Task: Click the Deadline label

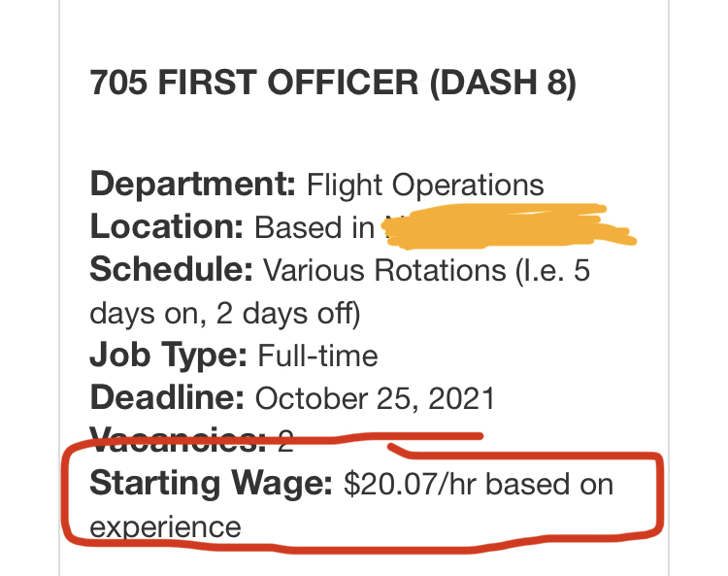Action: pyautogui.click(x=167, y=397)
